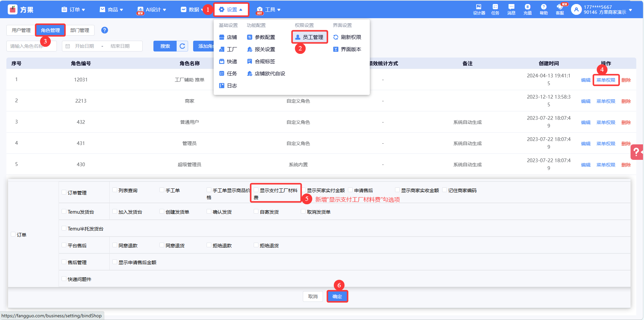Click the 确定 confirm button
644x320 pixels.
click(337, 296)
